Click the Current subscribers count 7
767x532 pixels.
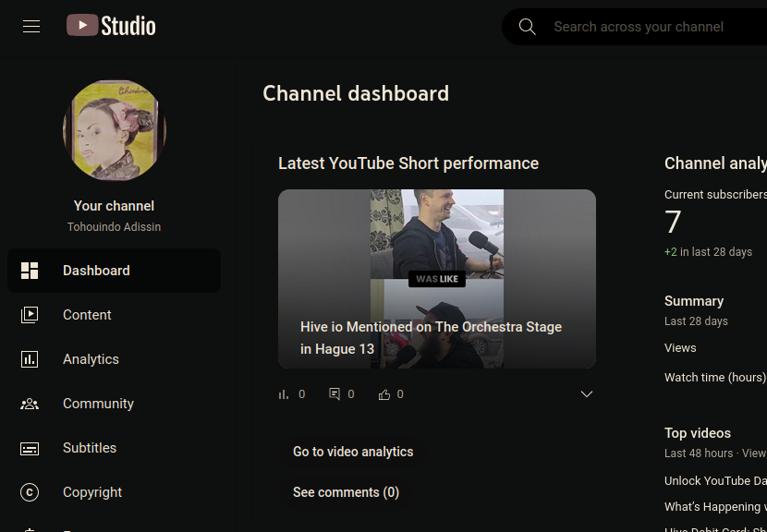673,222
